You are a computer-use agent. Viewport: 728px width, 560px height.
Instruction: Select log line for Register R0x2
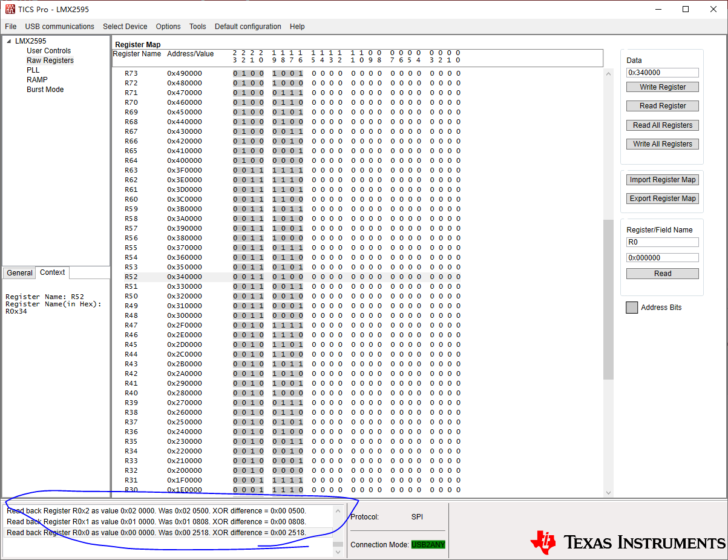168,511
